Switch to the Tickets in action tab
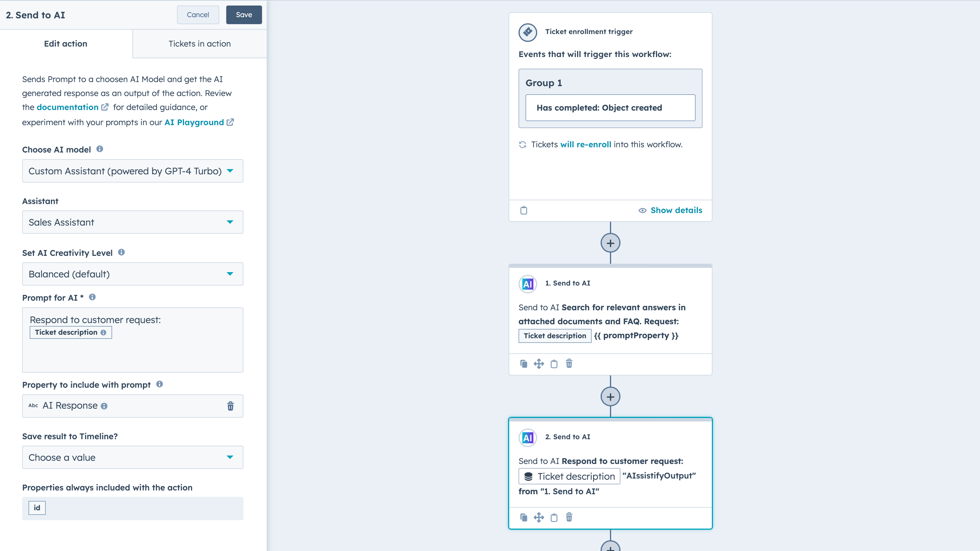980x551 pixels. pyautogui.click(x=200, y=44)
